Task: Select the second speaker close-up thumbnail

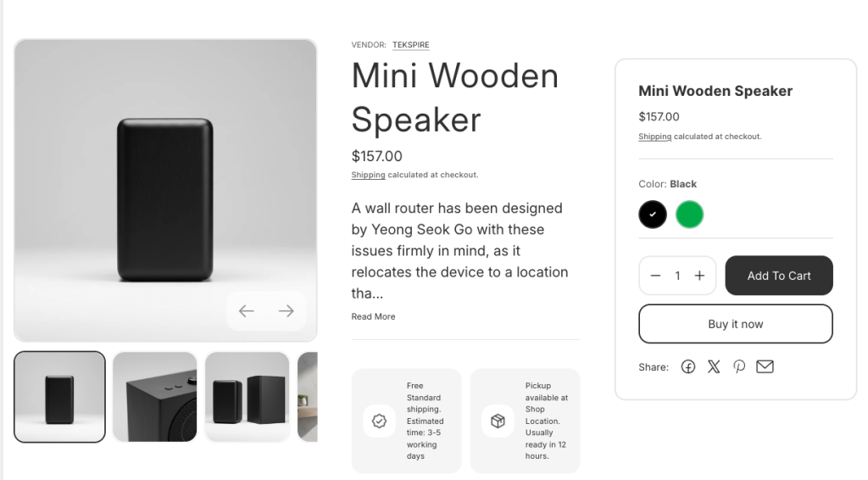Action: [154, 397]
